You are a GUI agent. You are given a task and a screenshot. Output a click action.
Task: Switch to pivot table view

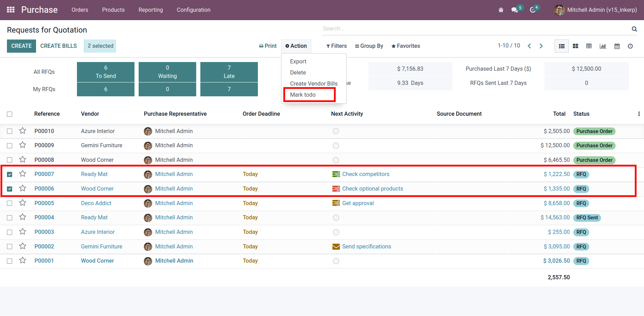[x=589, y=46]
